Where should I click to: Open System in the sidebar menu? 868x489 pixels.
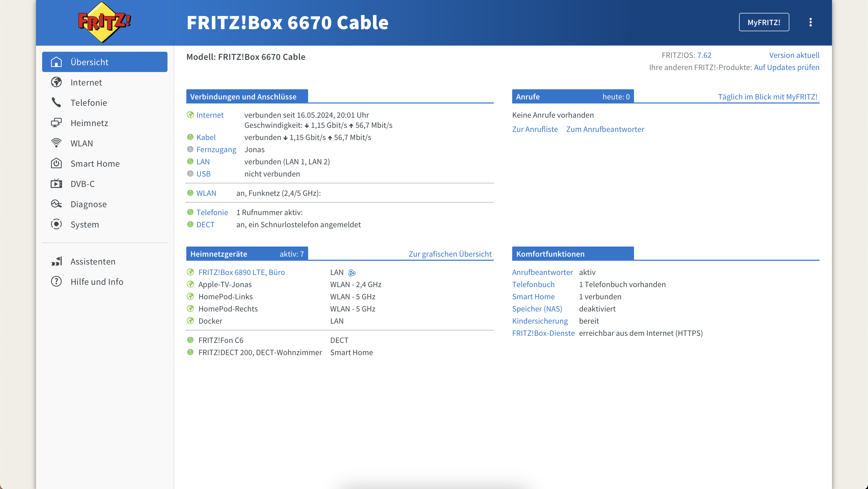tap(105, 224)
